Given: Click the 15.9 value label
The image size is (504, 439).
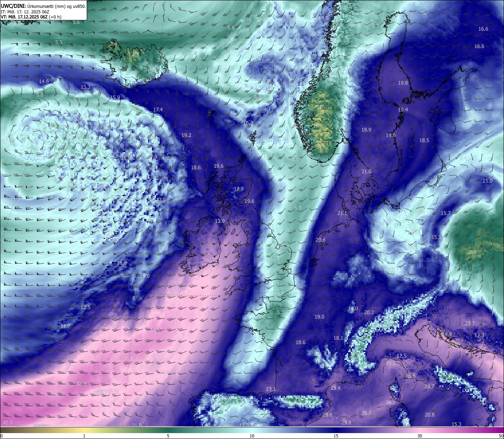Looking at the screenshot, I should [115, 97].
